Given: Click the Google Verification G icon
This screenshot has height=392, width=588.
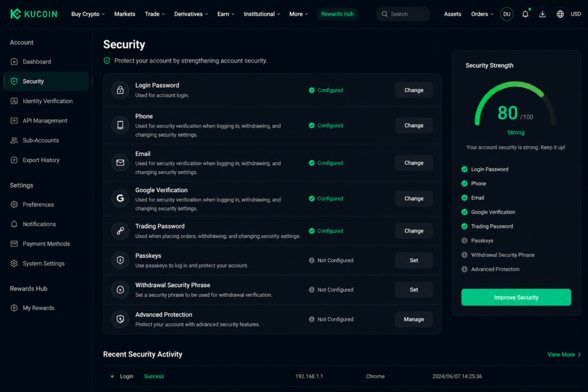Looking at the screenshot, I should pos(120,198).
